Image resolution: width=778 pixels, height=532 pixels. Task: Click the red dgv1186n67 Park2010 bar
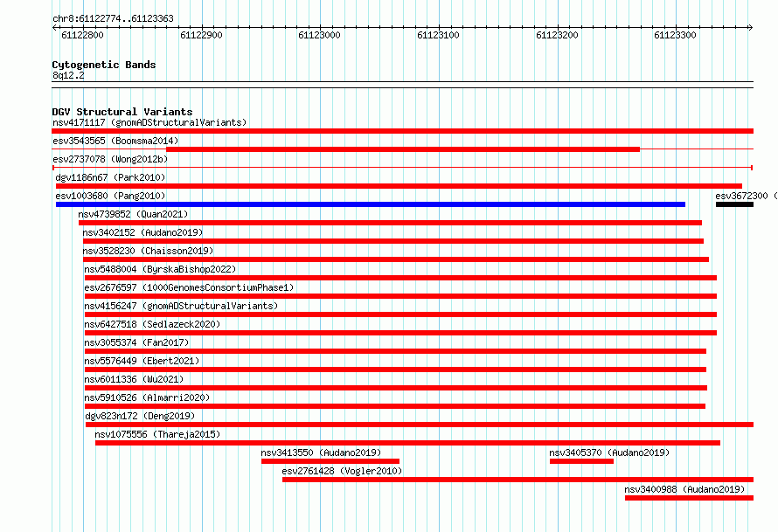pos(399,186)
